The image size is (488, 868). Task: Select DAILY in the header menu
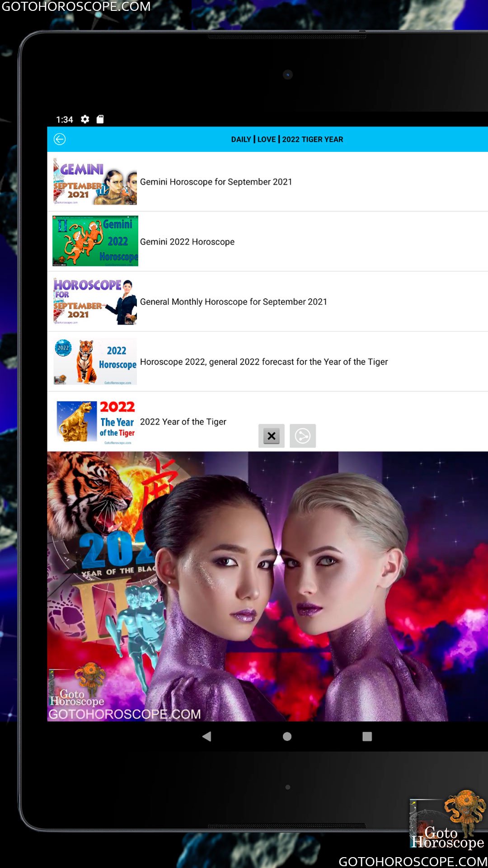click(241, 139)
